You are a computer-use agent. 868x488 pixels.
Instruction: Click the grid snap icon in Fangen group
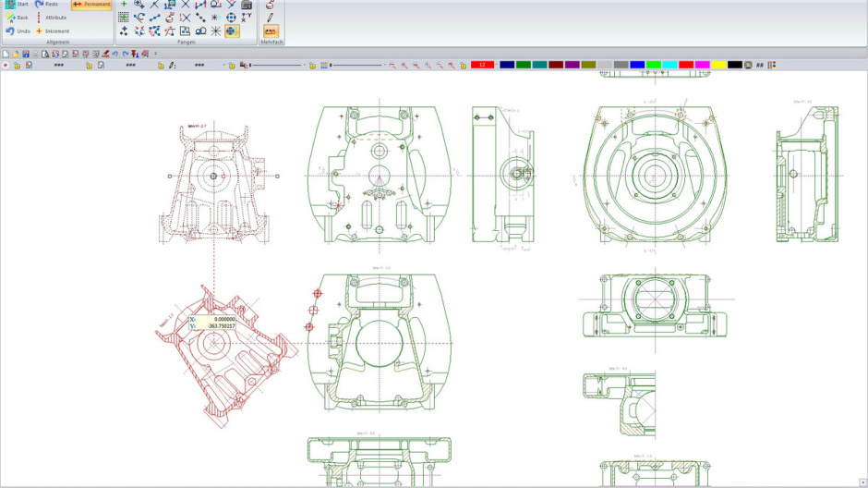click(124, 18)
